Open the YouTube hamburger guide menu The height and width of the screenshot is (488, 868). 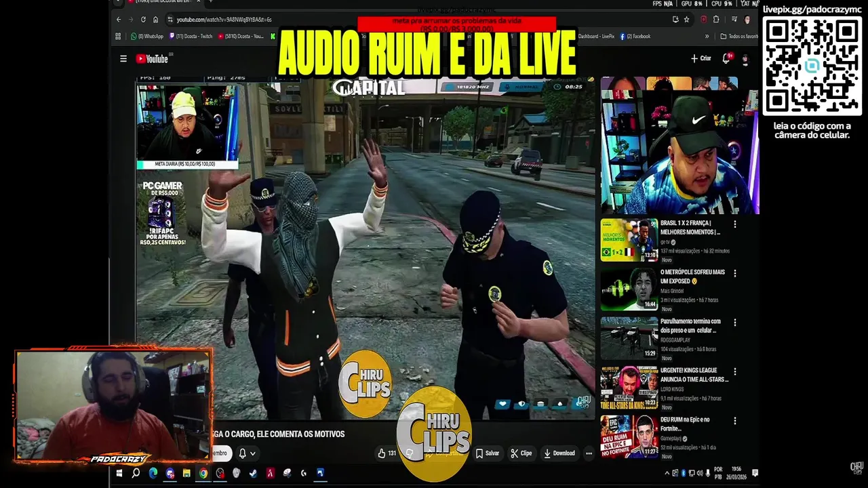click(x=123, y=59)
